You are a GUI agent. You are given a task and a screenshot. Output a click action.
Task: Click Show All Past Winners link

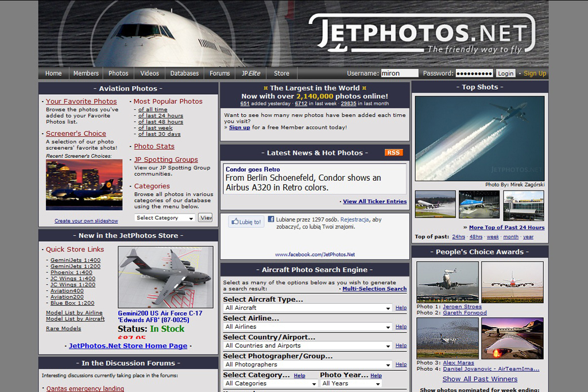click(x=480, y=379)
